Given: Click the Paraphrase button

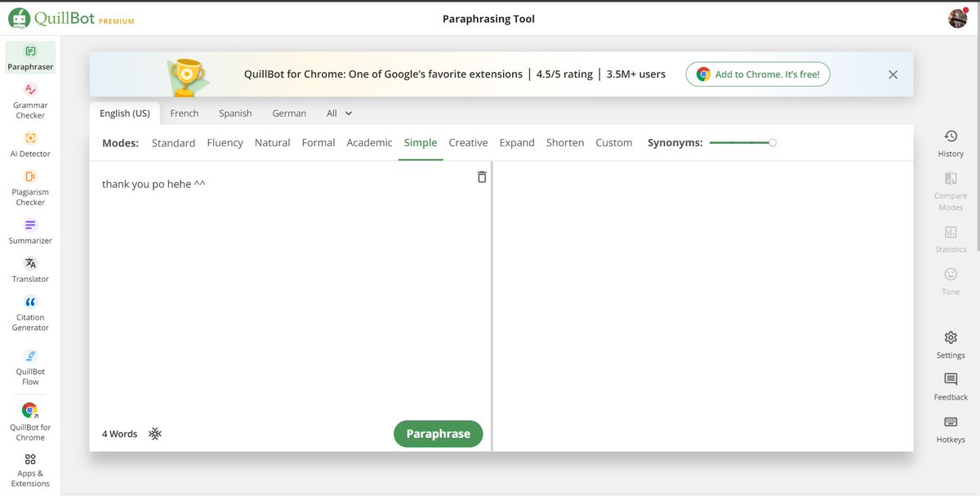Looking at the screenshot, I should click(439, 434).
